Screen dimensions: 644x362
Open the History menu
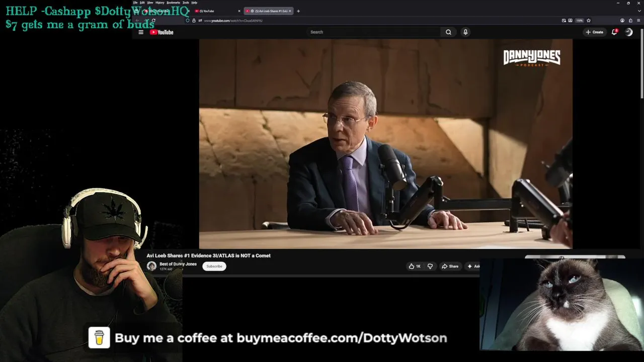coord(160,3)
